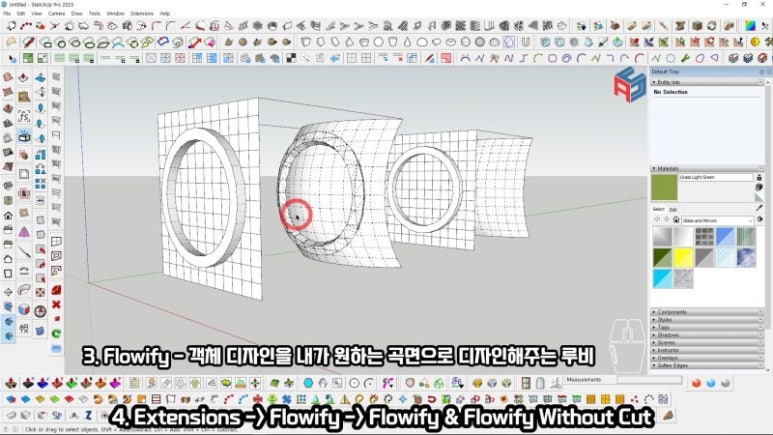The height and width of the screenshot is (435, 773).
Task: Collapse the Entity Info panel
Action: (707, 82)
